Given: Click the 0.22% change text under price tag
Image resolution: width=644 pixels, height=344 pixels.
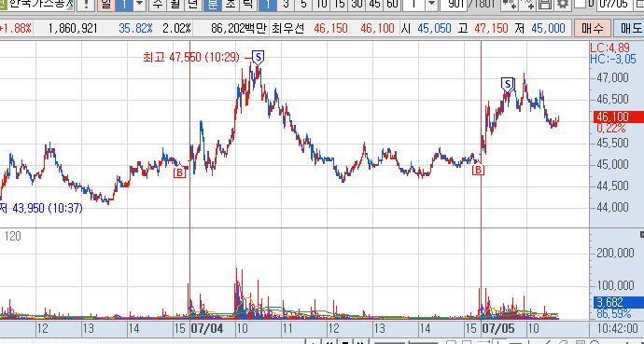Looking at the screenshot, I should tap(610, 129).
